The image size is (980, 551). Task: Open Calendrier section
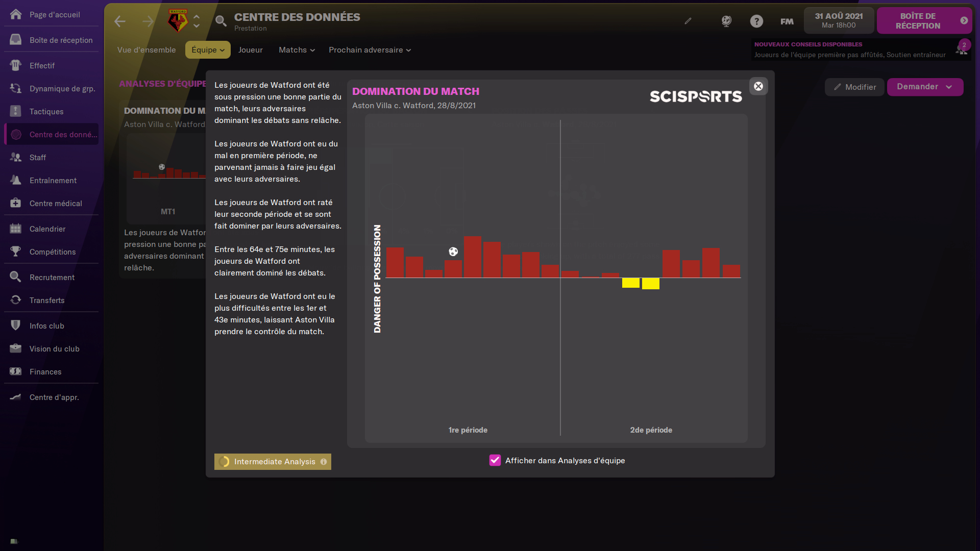coord(51,229)
